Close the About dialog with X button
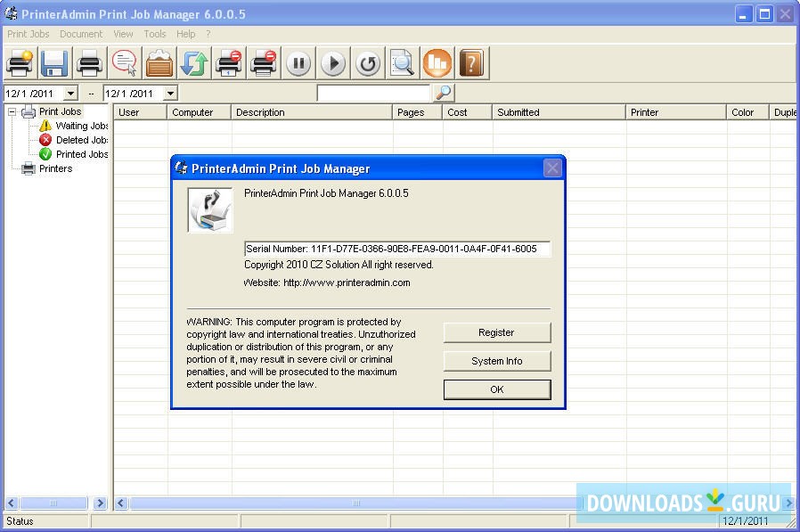Image resolution: width=800 pixels, height=532 pixels. coord(552,168)
